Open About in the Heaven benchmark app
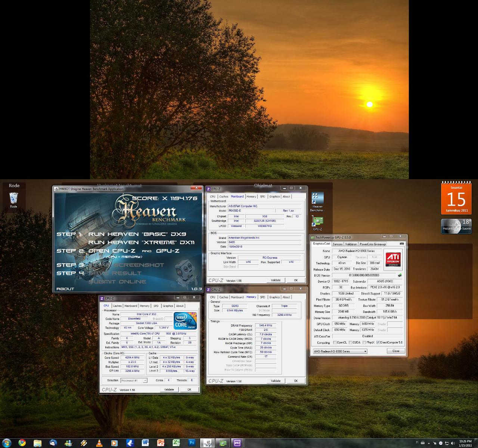Viewport: 478px width, 448px height. tap(65, 289)
